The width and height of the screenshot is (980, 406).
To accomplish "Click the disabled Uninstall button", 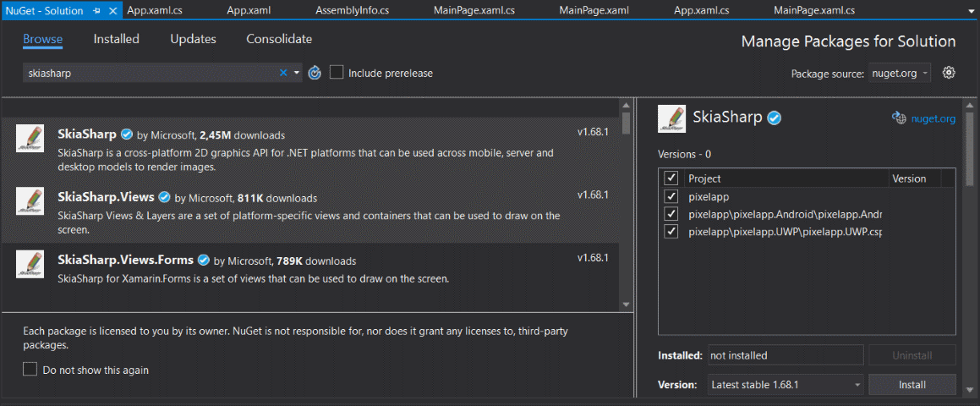I will pos(912,355).
